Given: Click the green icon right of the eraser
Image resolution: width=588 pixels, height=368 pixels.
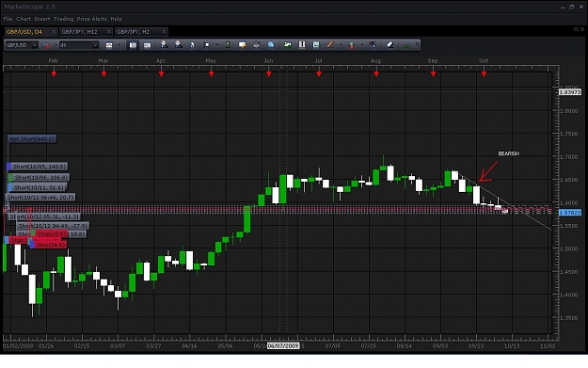Looking at the screenshot, I should click(406, 45).
